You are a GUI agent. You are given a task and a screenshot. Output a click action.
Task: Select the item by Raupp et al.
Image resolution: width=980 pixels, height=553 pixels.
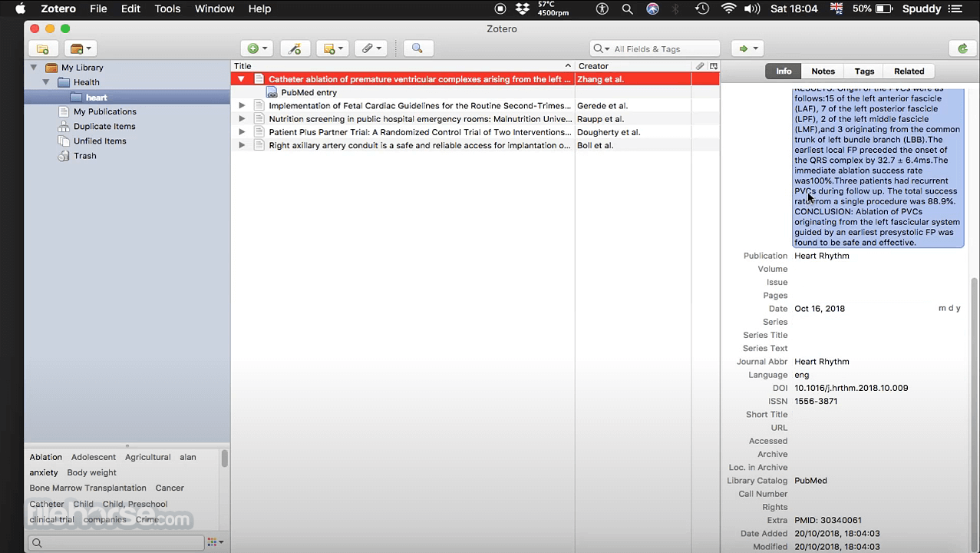[x=475, y=119]
